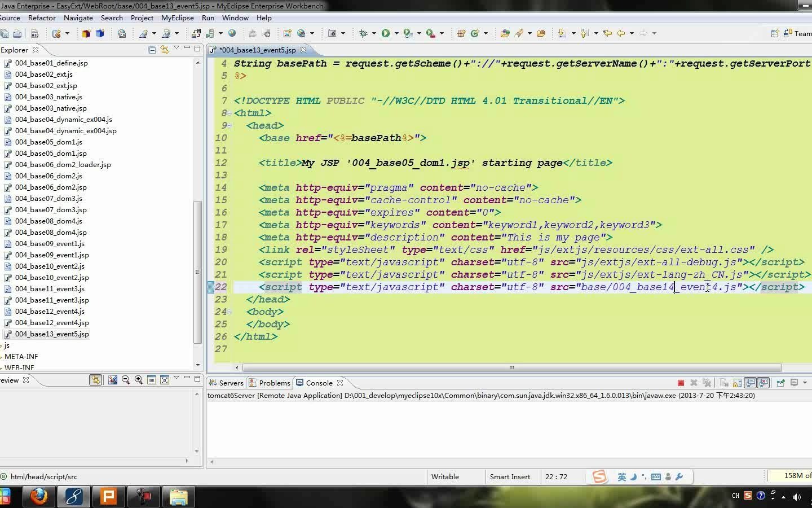Switch to the Servers tab

pos(226,383)
